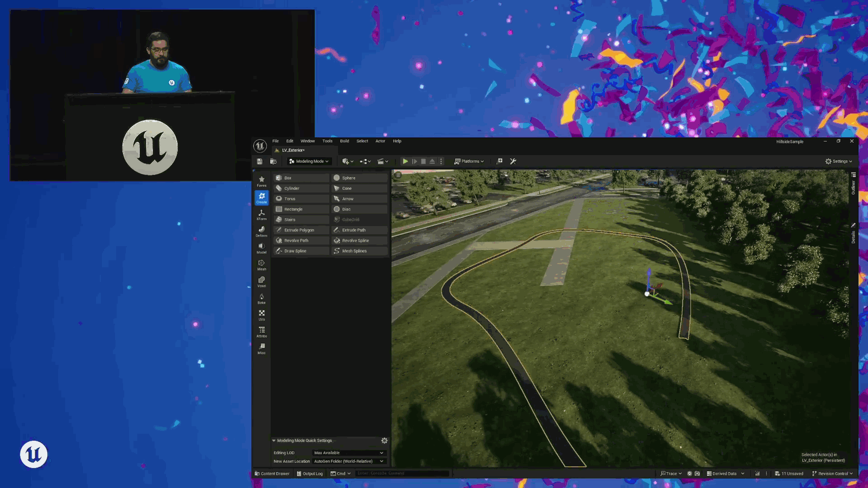868x488 pixels.
Task: Open the editor Settings dropdown
Action: (839, 161)
